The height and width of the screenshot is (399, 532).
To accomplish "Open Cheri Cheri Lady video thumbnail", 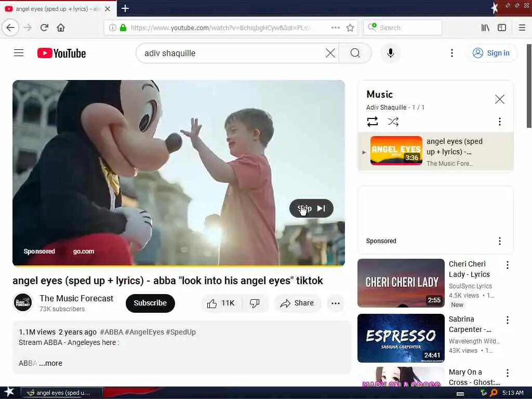I will pyautogui.click(x=401, y=283).
